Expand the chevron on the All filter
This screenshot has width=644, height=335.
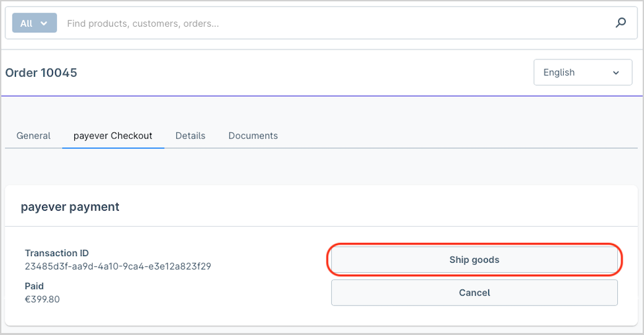(x=44, y=23)
